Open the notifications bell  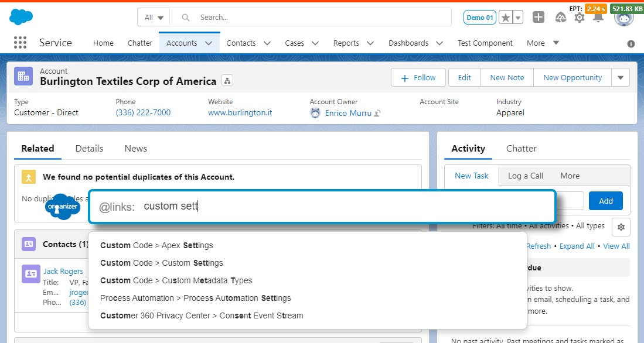tap(598, 18)
